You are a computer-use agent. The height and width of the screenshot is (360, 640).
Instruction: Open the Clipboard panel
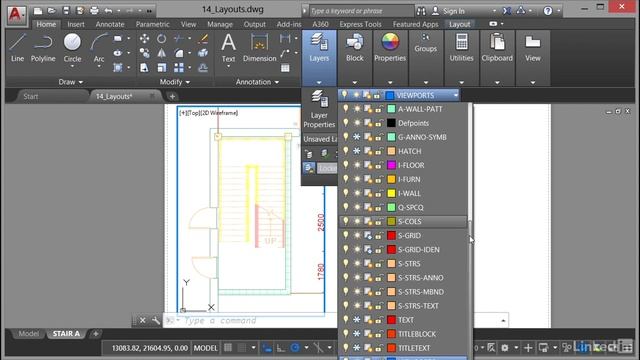[497, 47]
